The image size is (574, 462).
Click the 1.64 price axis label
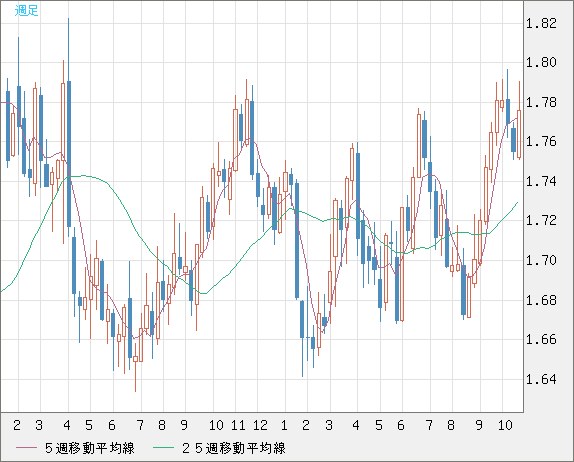[x=541, y=379]
